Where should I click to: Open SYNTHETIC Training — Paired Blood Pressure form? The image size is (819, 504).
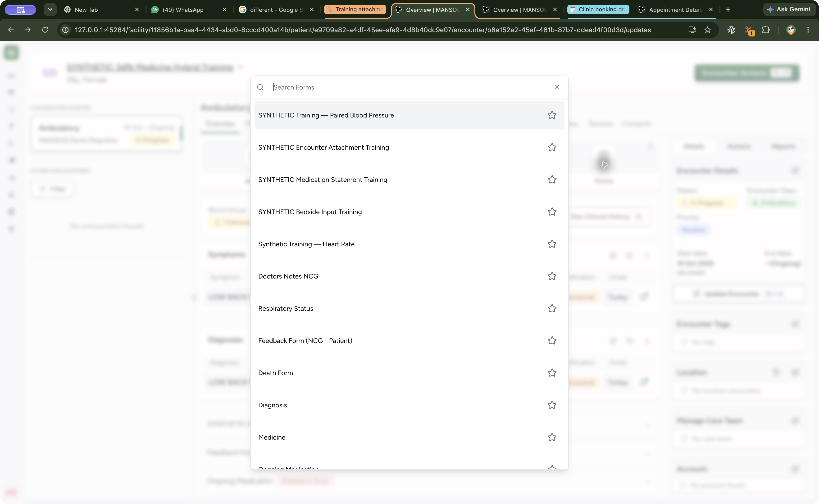click(409, 115)
